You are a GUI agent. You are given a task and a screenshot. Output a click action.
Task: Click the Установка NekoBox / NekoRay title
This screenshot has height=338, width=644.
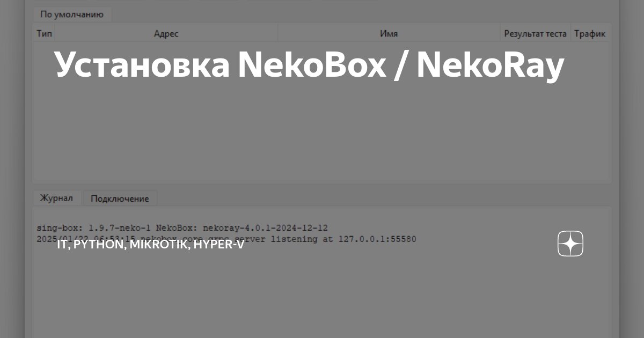[309, 64]
